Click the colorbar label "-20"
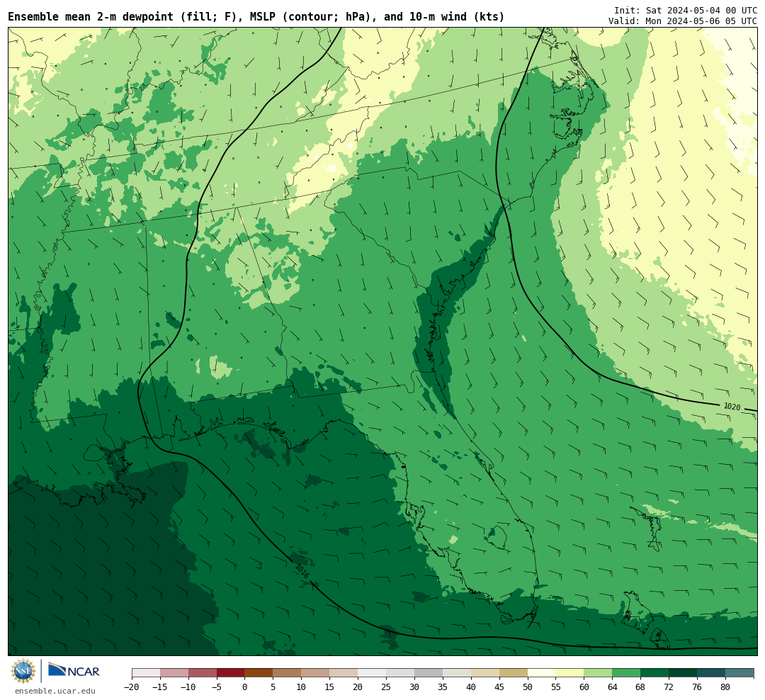765x700 pixels. point(131,687)
